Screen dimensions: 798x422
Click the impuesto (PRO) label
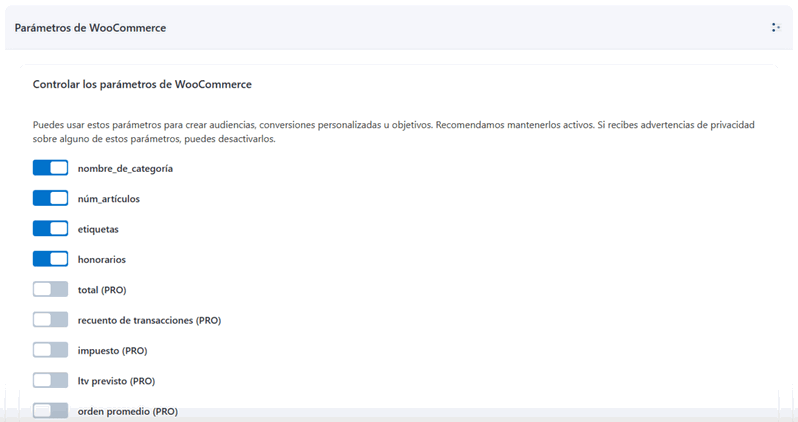point(112,351)
